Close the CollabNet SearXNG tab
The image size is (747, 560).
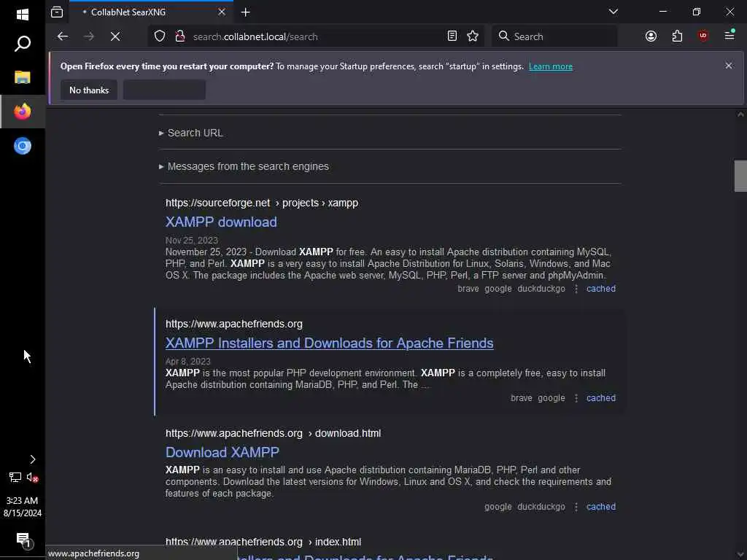pos(222,12)
